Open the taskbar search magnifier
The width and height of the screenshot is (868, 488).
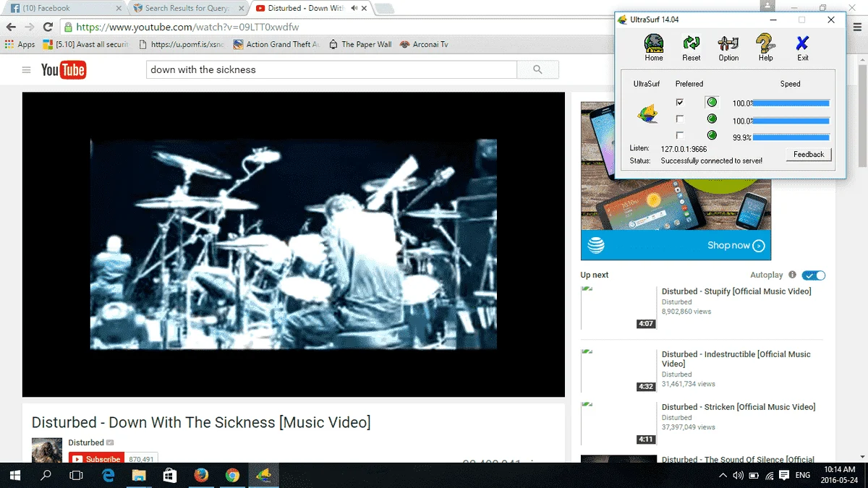click(x=46, y=475)
